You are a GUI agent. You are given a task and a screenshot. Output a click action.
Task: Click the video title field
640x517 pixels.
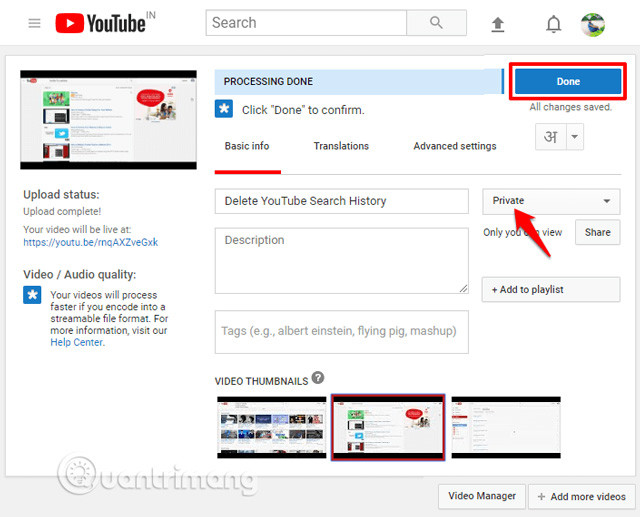(342, 201)
